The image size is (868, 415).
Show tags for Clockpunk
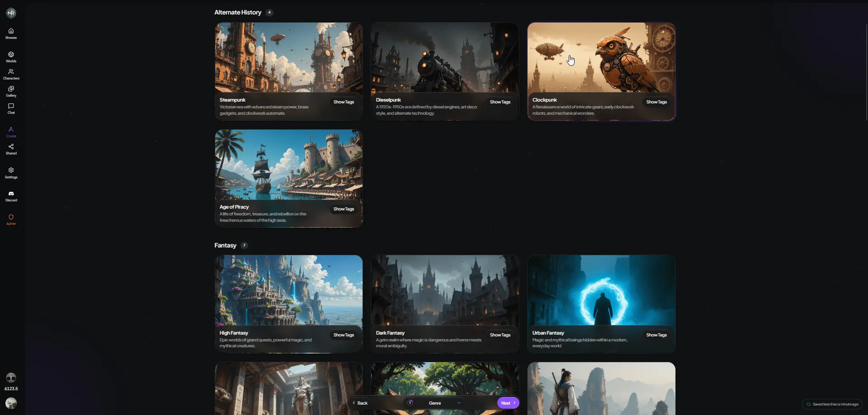(x=656, y=102)
